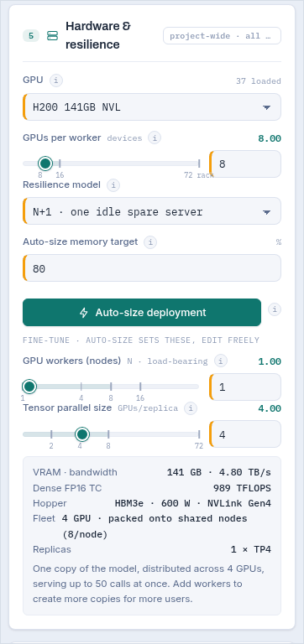
Task: Show info for Tensor parallel size
Action: [191, 408]
